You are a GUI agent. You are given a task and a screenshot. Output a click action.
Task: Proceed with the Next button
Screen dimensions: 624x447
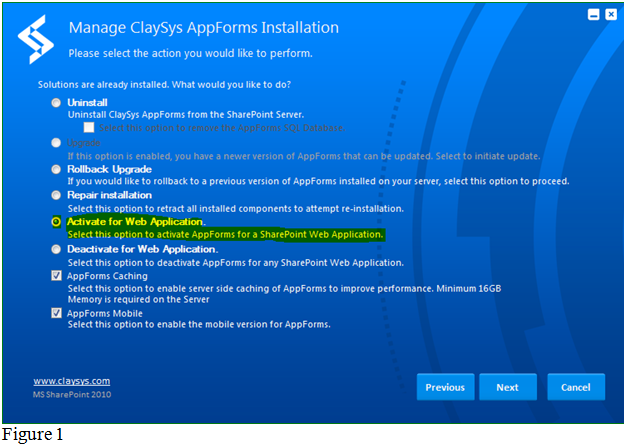coord(508,387)
